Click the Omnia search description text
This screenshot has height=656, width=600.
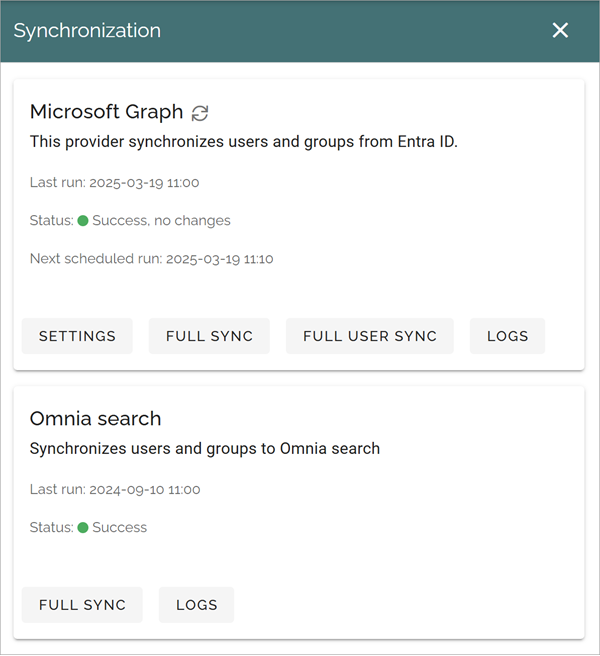(x=205, y=448)
